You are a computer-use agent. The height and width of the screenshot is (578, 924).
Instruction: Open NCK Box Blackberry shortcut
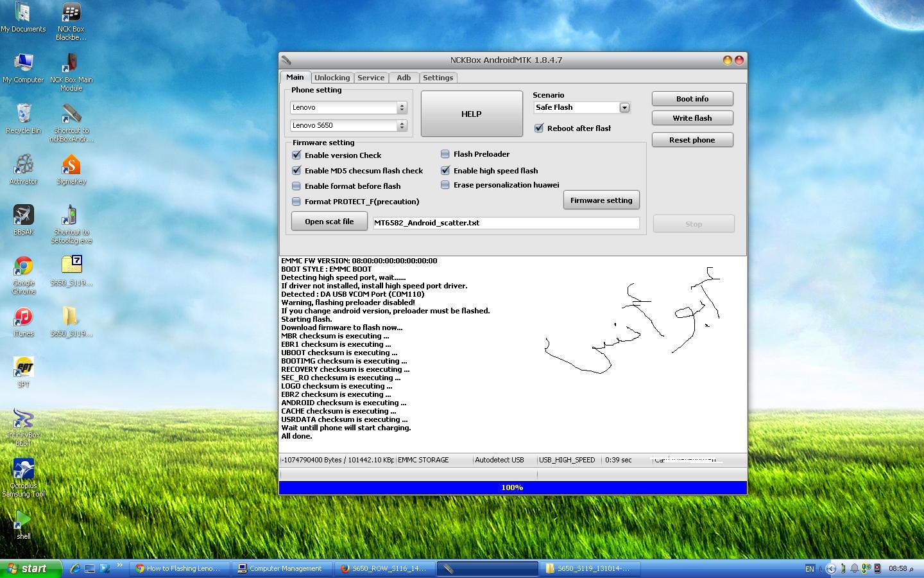[x=71, y=22]
